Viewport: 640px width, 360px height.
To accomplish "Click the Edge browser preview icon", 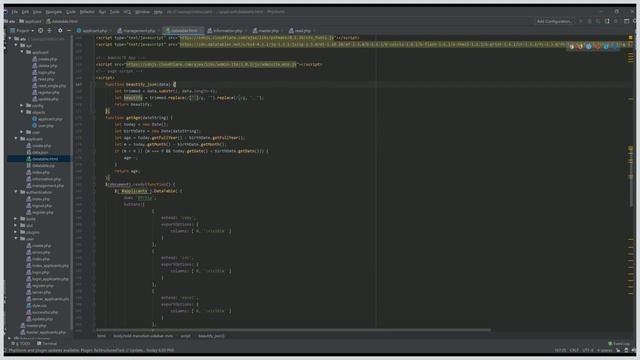I will (x=614, y=47).
